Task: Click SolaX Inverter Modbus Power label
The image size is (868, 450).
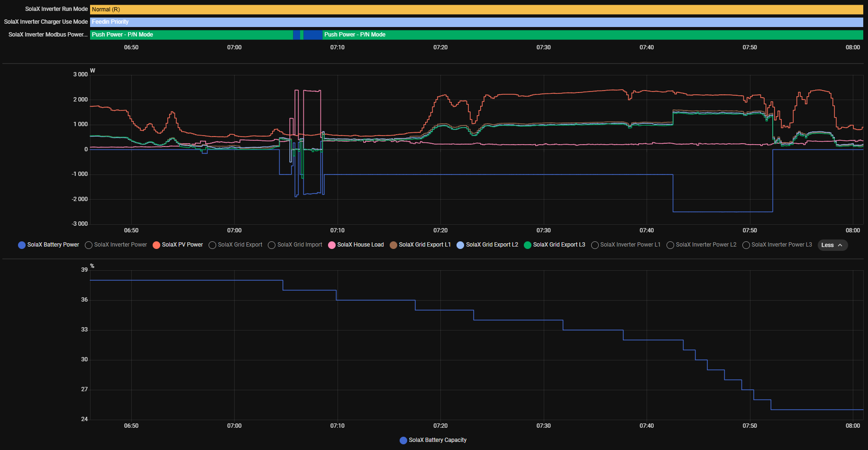Action: pyautogui.click(x=48, y=35)
